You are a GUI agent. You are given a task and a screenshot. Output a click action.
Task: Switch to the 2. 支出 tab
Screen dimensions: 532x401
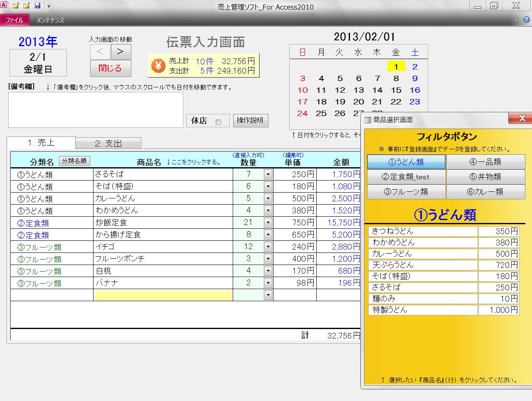[108, 143]
